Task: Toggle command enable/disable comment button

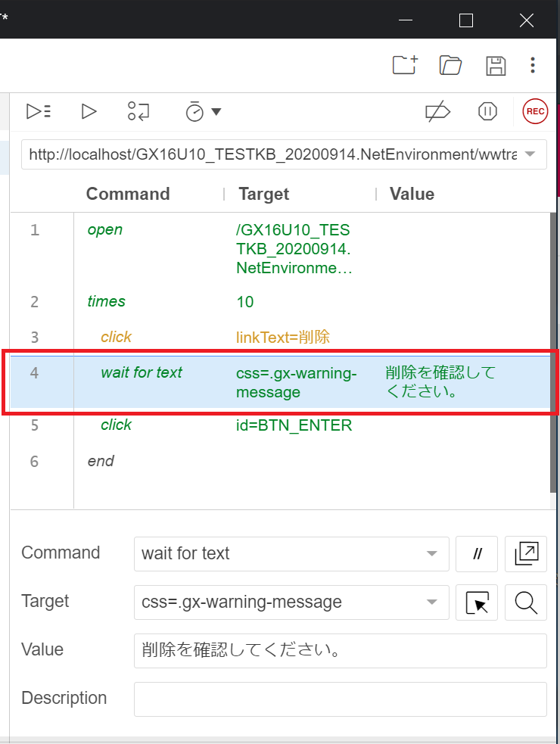Action: (x=477, y=554)
